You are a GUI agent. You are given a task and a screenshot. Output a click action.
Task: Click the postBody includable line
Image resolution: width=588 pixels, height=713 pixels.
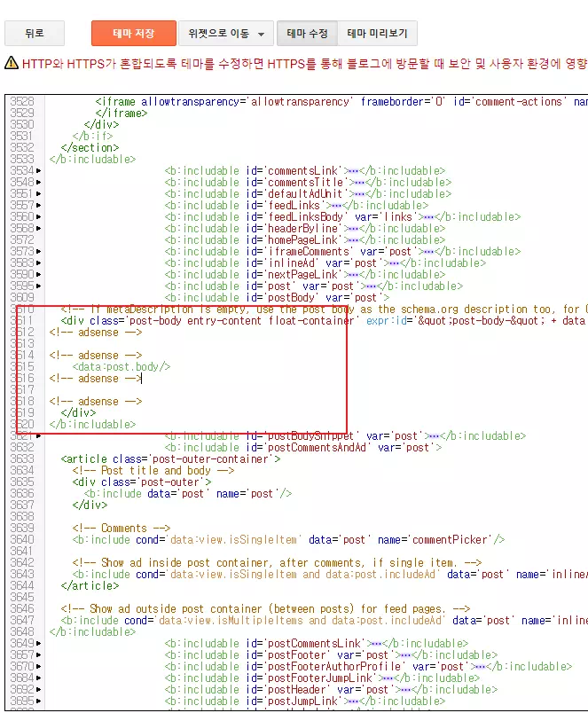(x=278, y=298)
